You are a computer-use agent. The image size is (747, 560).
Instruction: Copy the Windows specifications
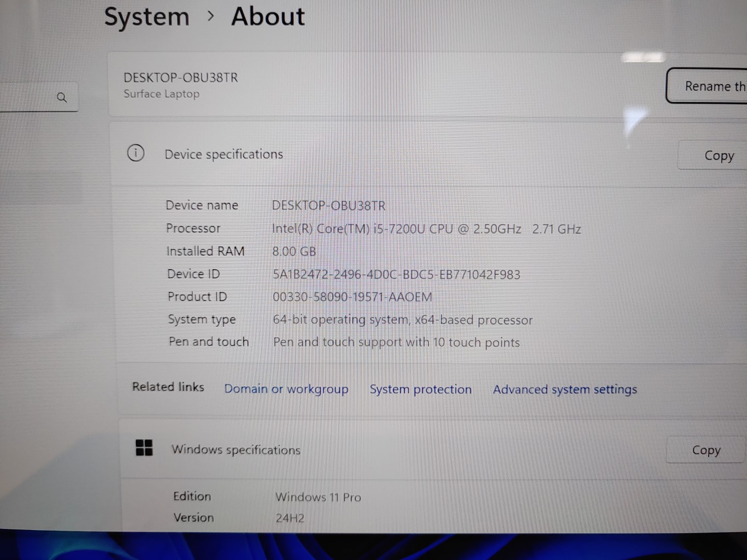coord(706,450)
